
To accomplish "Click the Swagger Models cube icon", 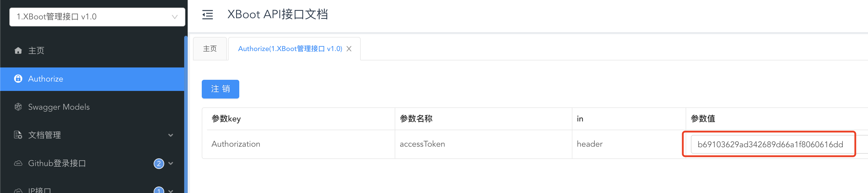I will coord(18,107).
